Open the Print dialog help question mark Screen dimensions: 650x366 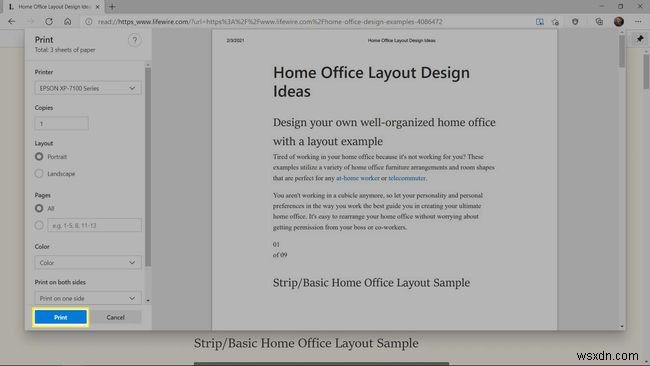(134, 40)
